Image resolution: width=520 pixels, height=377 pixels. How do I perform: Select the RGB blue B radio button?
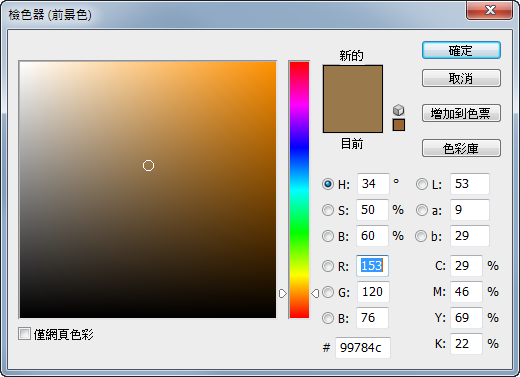328,318
